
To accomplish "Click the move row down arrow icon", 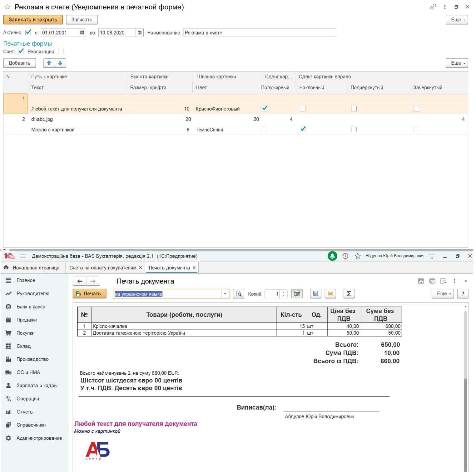I will [x=60, y=63].
